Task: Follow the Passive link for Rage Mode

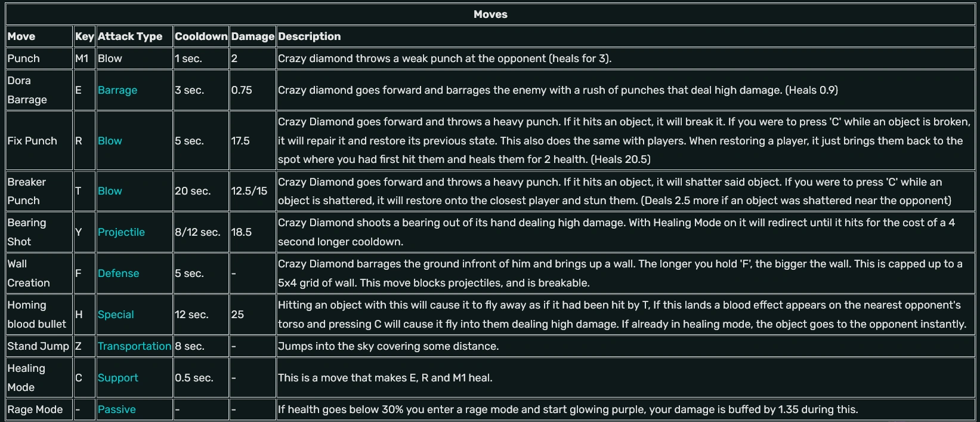Action: (x=116, y=409)
